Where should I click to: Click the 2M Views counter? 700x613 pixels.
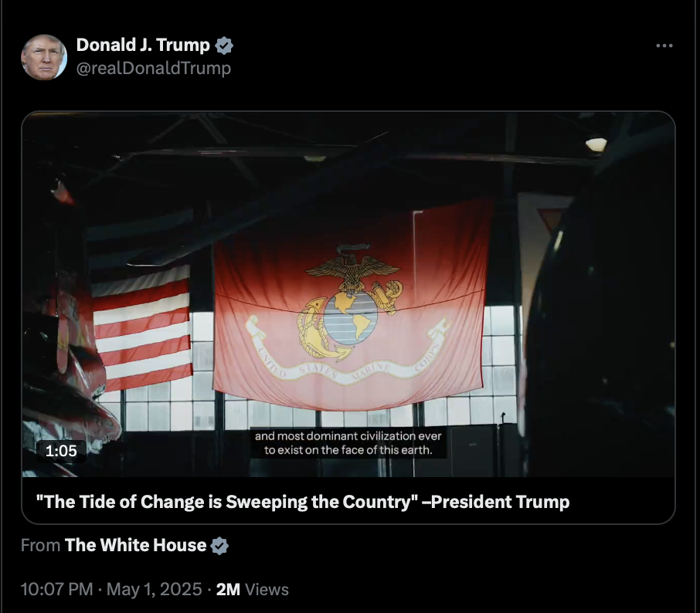(x=252, y=589)
